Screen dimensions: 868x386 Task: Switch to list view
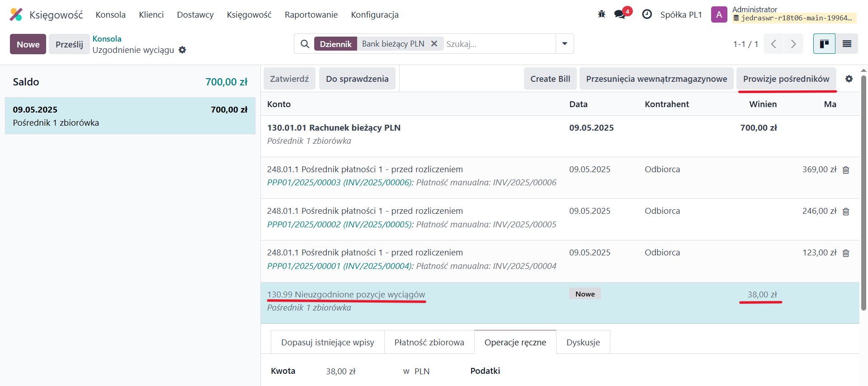pyautogui.click(x=847, y=44)
